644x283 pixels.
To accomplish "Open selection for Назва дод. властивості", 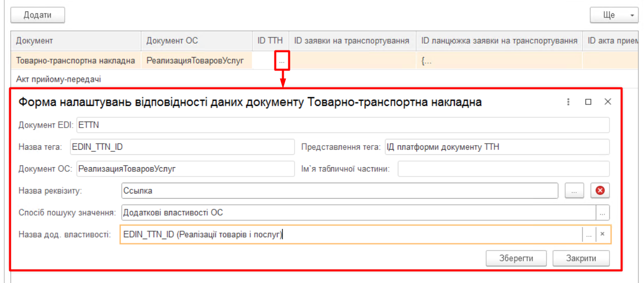I will point(588,234).
